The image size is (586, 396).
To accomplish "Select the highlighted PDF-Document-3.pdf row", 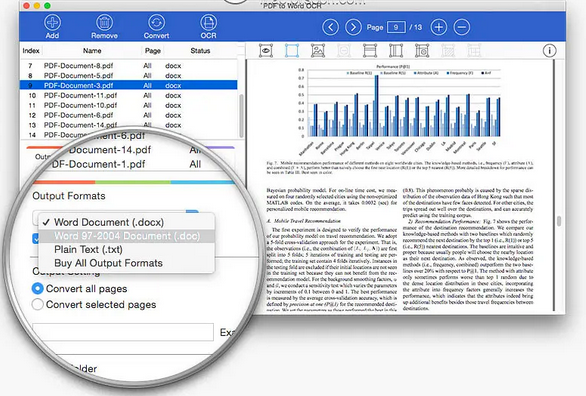I will [128, 86].
